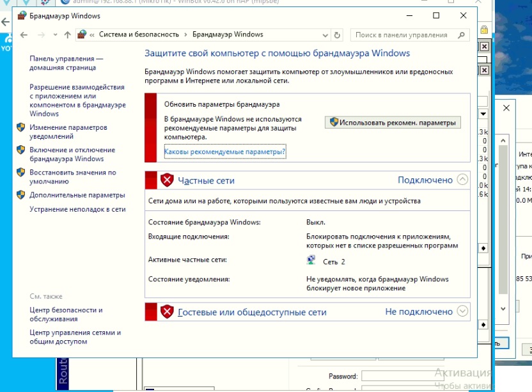Open 'Разрешение взаимодействия с приложением' link
Screen dimensions: 532x392
[78, 100]
